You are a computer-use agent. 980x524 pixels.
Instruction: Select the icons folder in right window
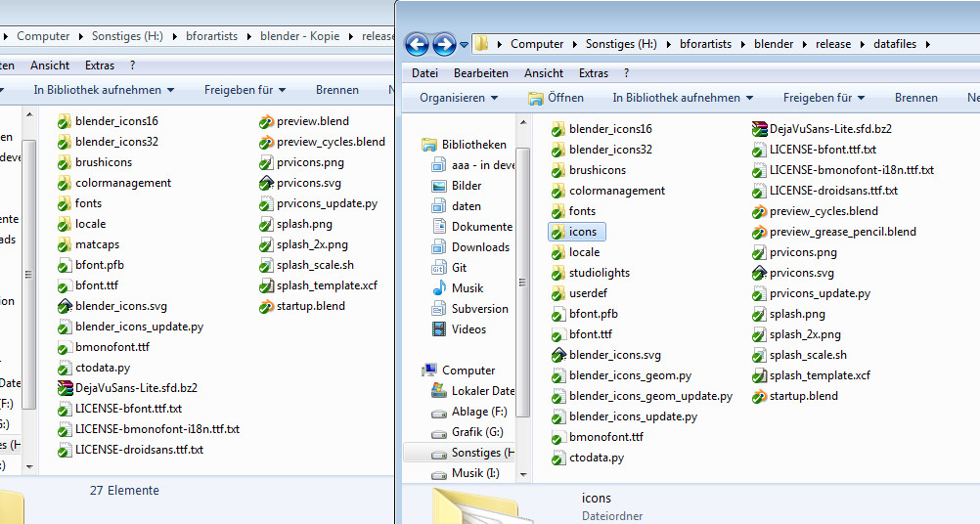(x=576, y=232)
